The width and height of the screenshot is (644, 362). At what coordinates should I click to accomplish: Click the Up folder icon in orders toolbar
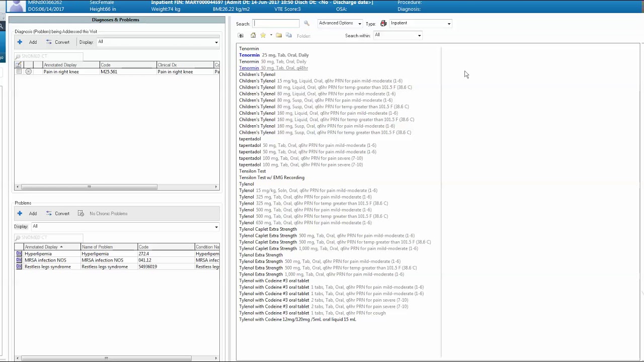click(x=240, y=36)
